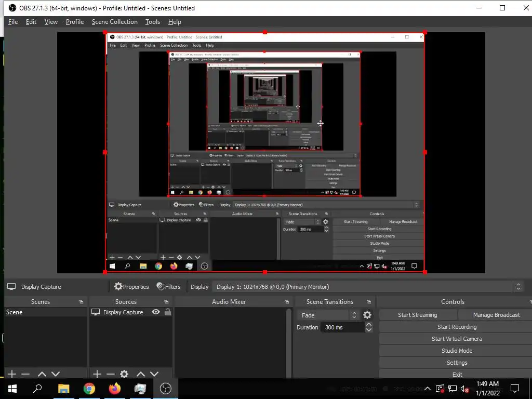Screen dimensions: 532x399
Task: Click the Audio Mixer scrollbar
Action: [x=289, y=343]
